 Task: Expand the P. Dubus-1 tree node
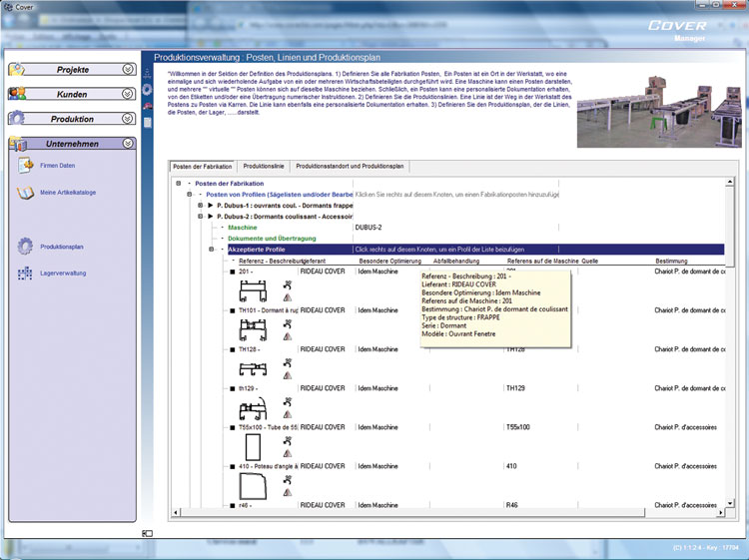click(200, 206)
